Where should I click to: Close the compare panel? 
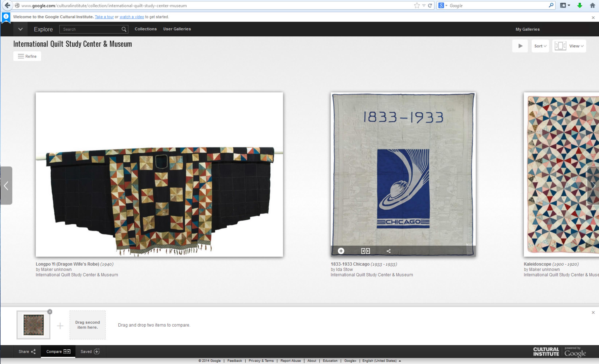click(593, 312)
